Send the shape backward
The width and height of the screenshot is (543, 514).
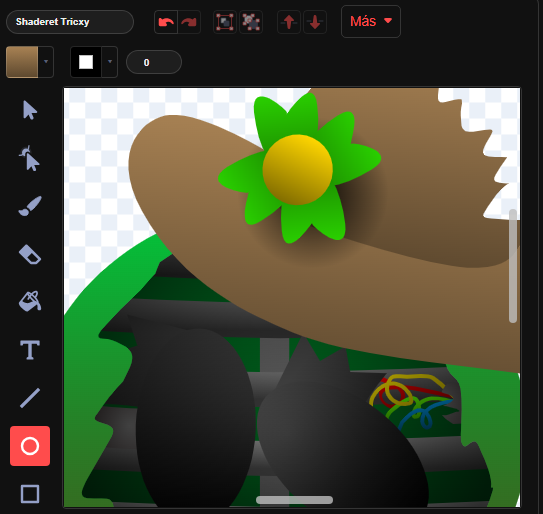(x=315, y=22)
